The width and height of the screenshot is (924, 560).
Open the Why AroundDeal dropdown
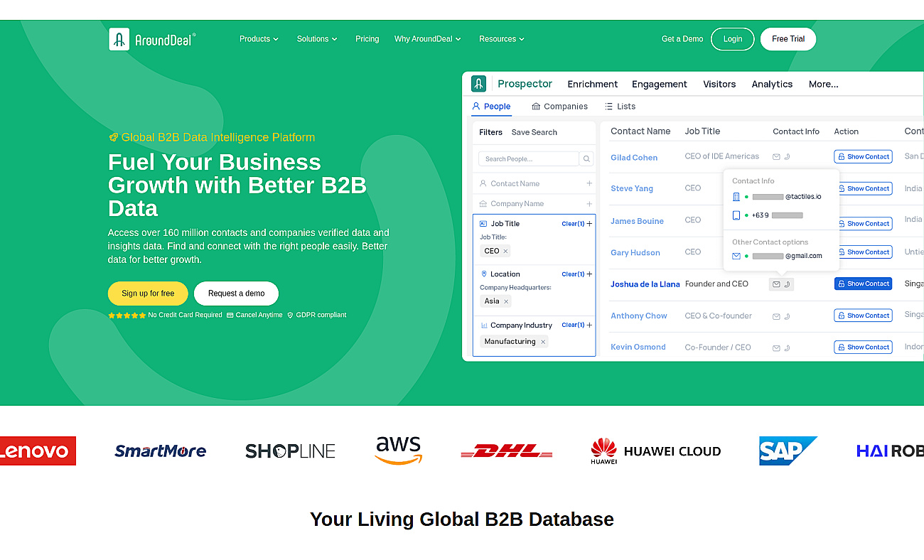(428, 39)
